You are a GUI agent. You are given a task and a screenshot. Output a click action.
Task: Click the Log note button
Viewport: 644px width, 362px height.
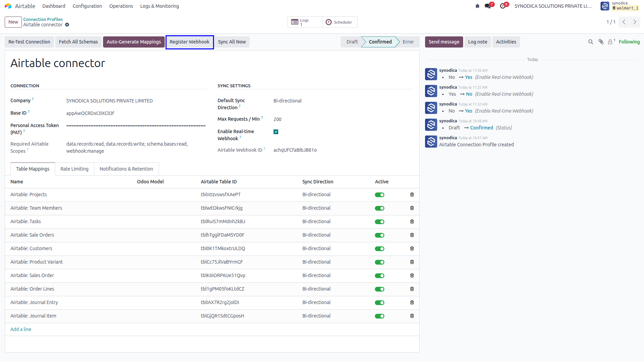coord(478,42)
